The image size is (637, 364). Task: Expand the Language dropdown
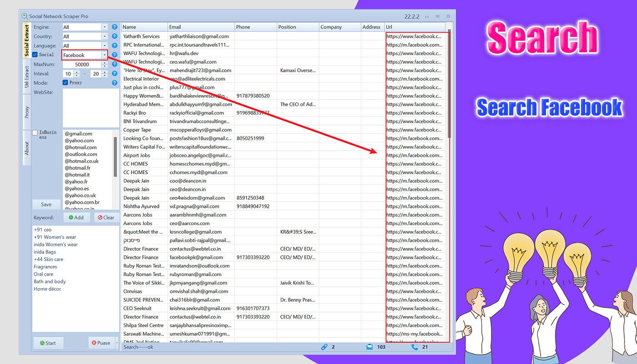point(104,45)
